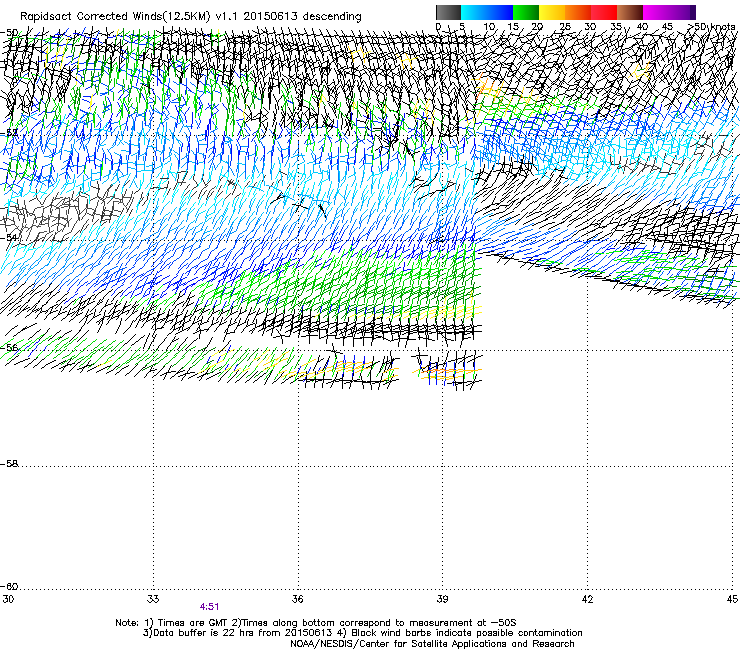This screenshot has height=650, width=740.
Task: Click the purple 4:51 time label
Action: 209,607
